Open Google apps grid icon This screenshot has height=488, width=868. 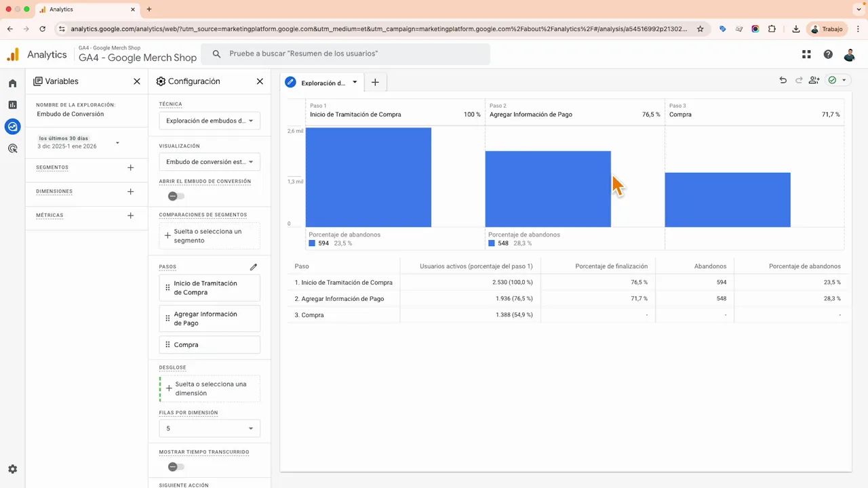[x=806, y=54]
